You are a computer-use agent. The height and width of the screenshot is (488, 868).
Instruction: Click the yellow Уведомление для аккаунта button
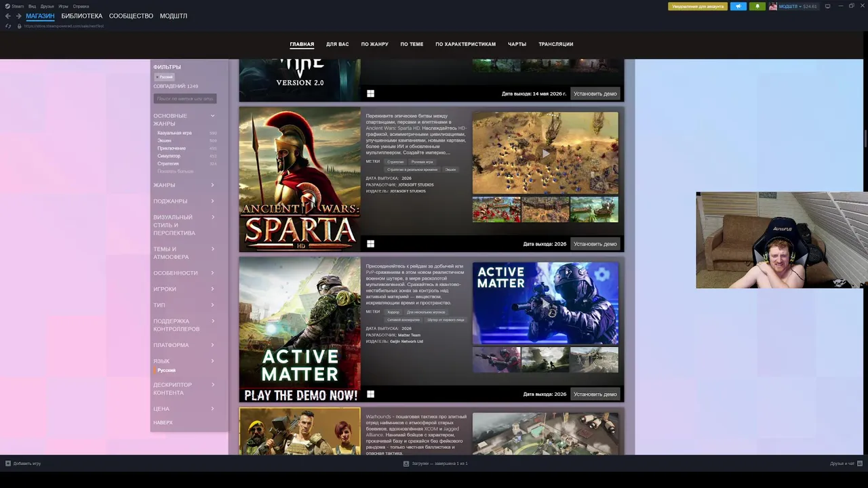point(697,6)
